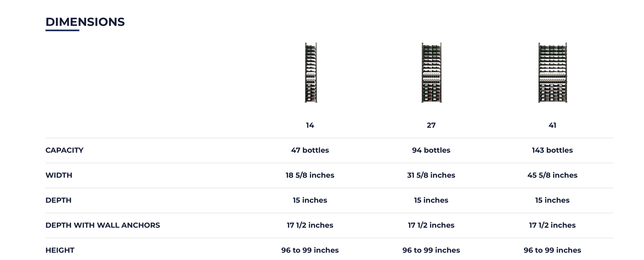Click the 96 to 99 inches height under column 14
Viewport: 644px width, 260px height.
click(310, 250)
